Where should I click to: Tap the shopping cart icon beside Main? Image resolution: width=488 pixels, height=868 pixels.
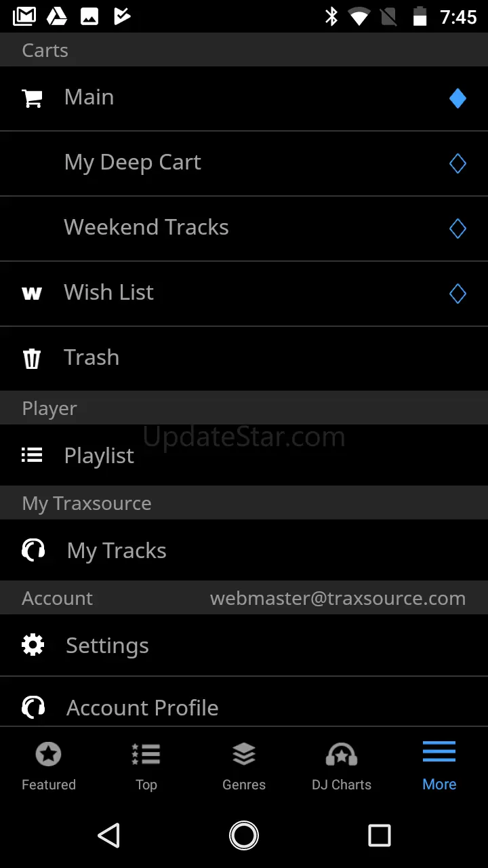pyautogui.click(x=33, y=98)
